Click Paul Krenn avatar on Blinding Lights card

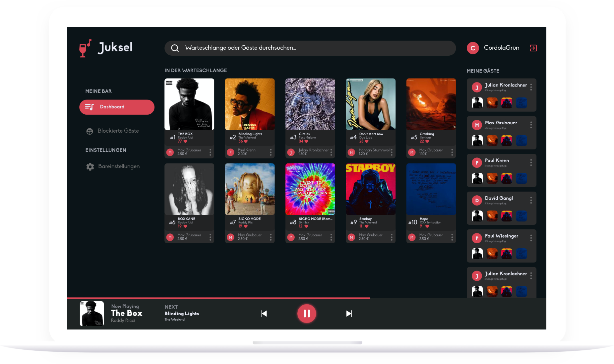click(x=230, y=152)
